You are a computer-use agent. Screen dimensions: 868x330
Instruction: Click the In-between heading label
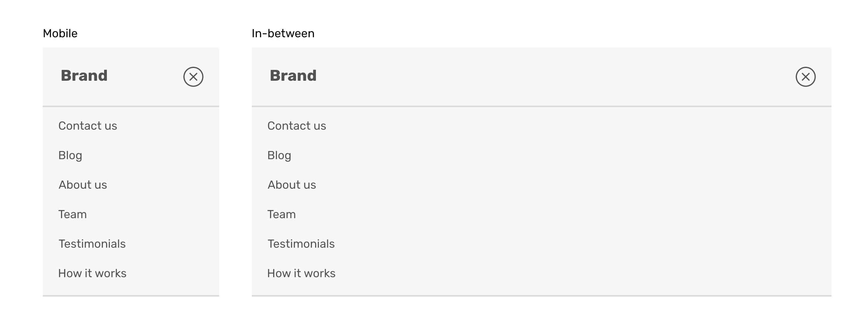(283, 33)
